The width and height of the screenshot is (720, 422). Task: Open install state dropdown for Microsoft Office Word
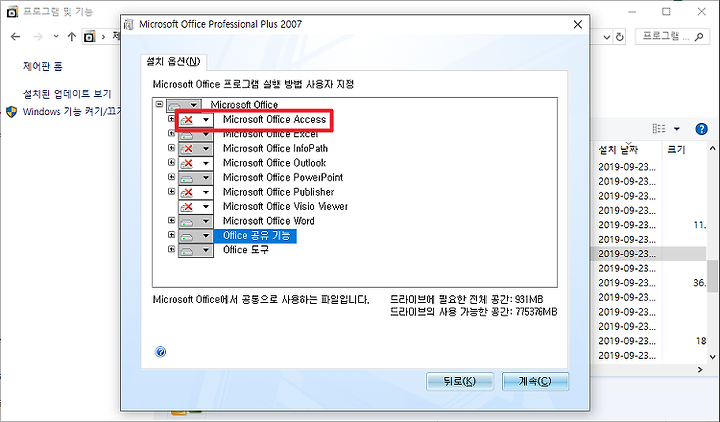point(196,221)
